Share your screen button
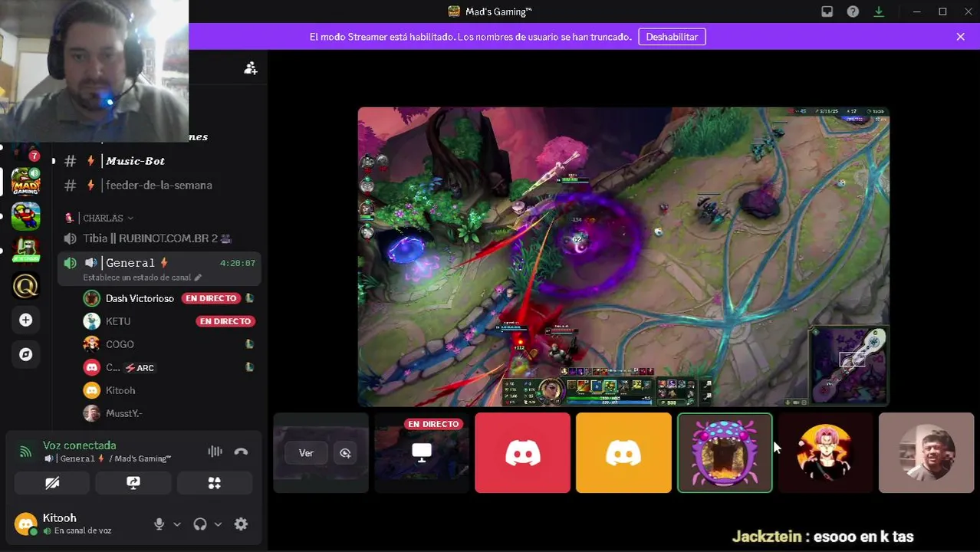Screen dimensions: 980x552 pos(133,483)
